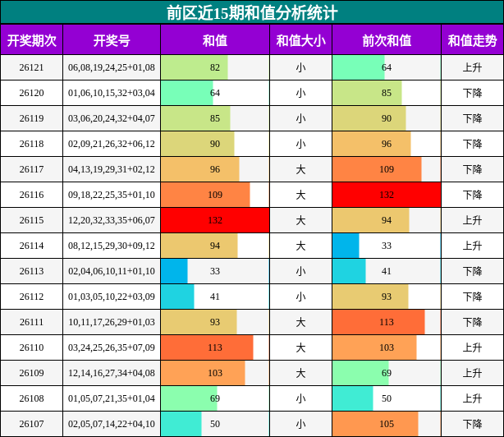Click previous sum '105' in row 26107

pos(387,424)
